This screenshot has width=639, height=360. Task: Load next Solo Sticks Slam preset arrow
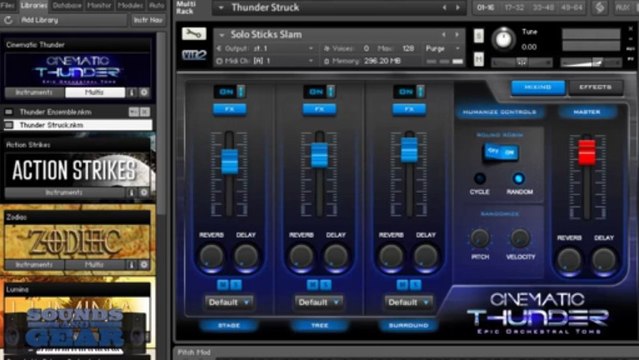[x=457, y=35]
